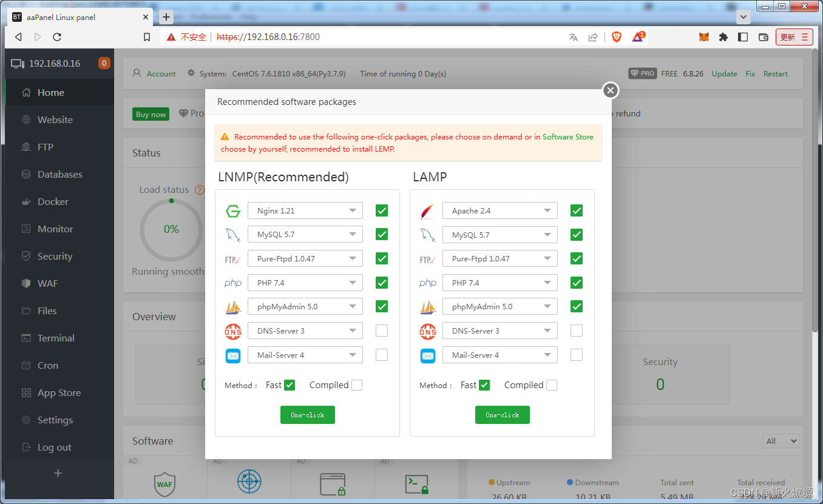The image size is (823, 504).
Task: Click the Apache feather icon in LAMP
Action: tap(428, 211)
